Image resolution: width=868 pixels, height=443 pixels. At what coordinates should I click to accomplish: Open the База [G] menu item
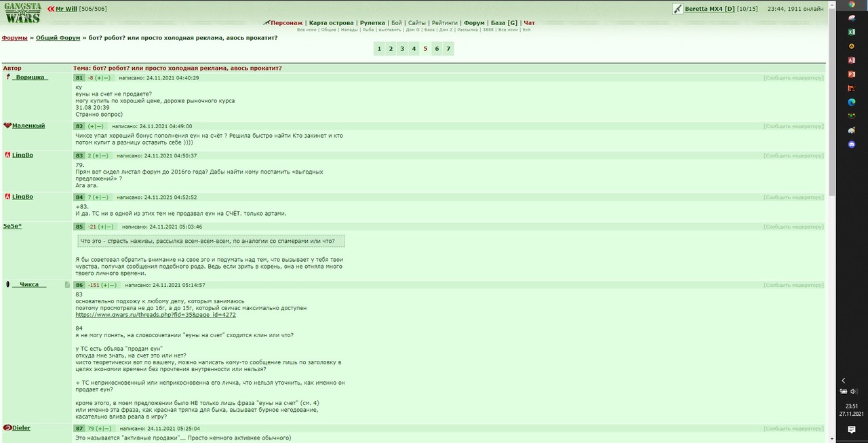(x=504, y=23)
